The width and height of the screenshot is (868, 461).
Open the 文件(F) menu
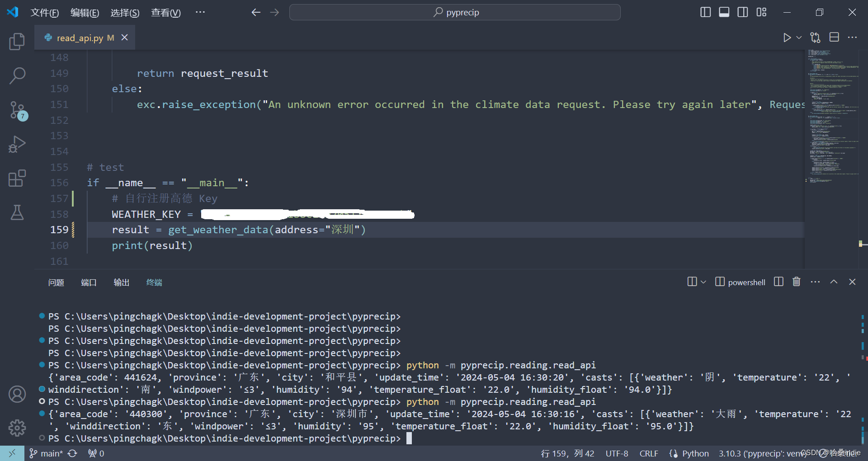[44, 13]
